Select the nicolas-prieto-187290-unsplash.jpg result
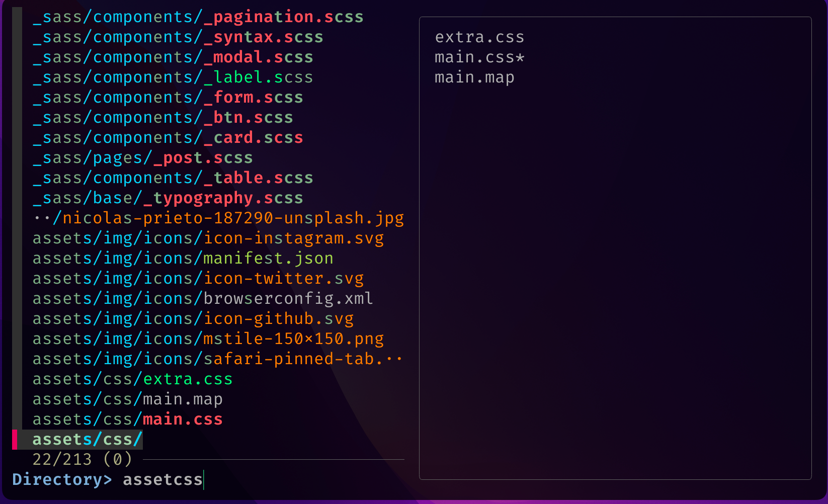Screen dimensions: 828x504 (x=218, y=218)
